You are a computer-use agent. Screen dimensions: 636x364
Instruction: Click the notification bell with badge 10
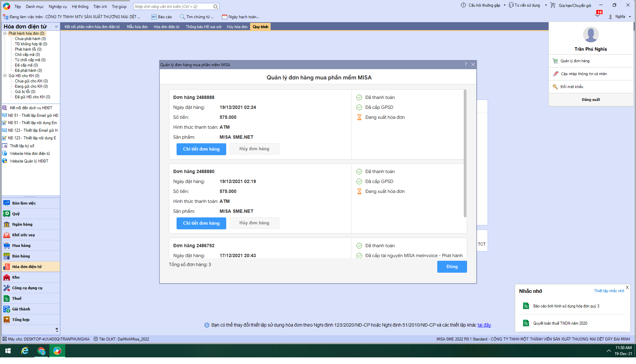(598, 14)
